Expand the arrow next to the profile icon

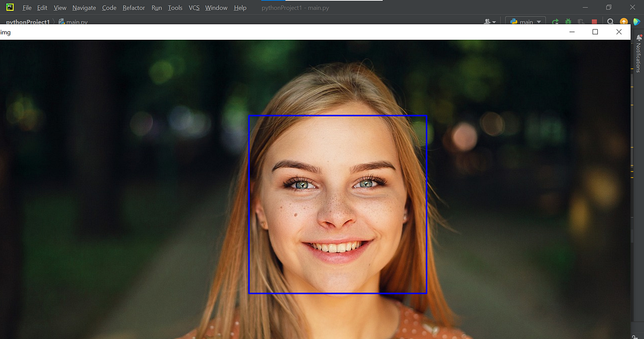[x=494, y=21]
